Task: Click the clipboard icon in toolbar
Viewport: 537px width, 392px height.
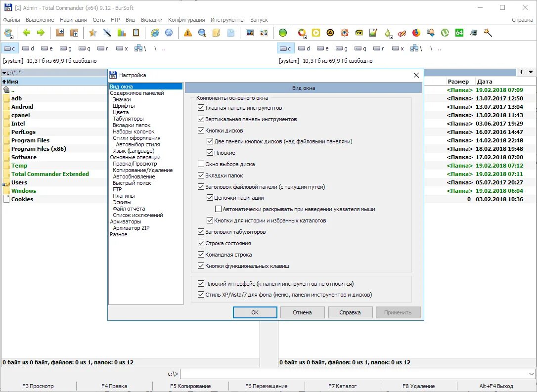Action: [x=136, y=33]
